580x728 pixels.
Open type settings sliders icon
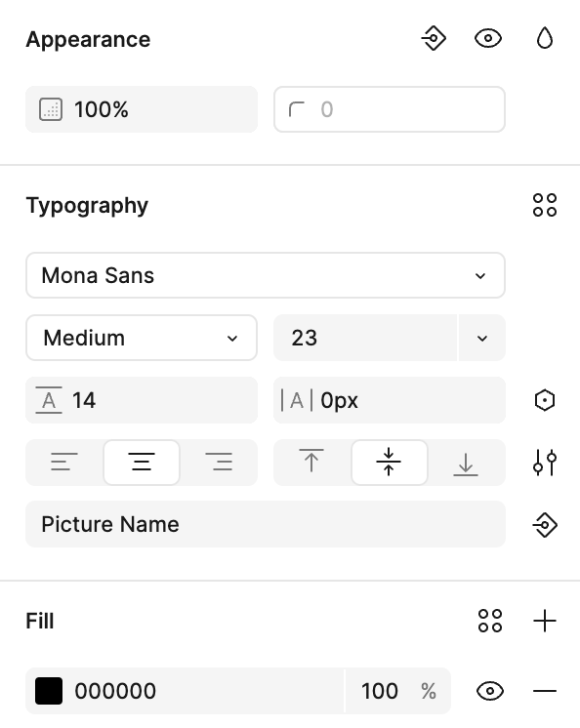pyautogui.click(x=545, y=463)
